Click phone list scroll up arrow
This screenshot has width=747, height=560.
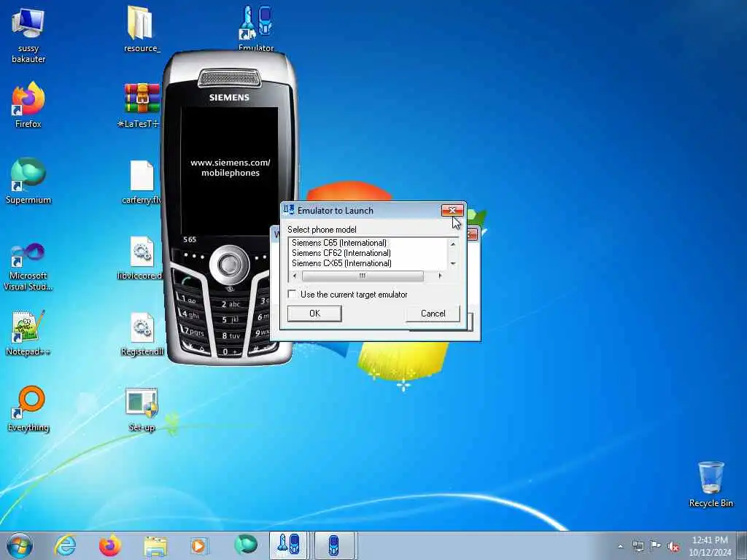(453, 244)
